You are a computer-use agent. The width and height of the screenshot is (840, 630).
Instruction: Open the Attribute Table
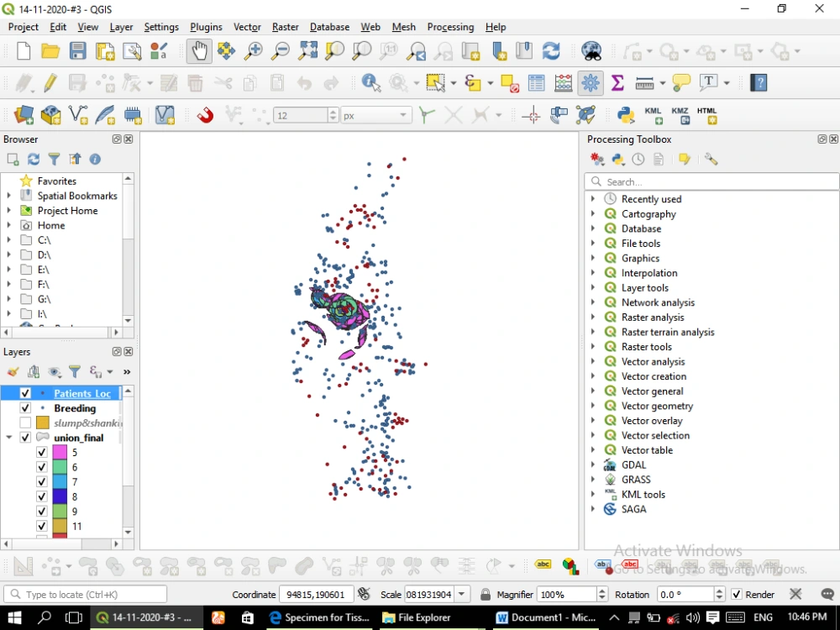click(536, 82)
